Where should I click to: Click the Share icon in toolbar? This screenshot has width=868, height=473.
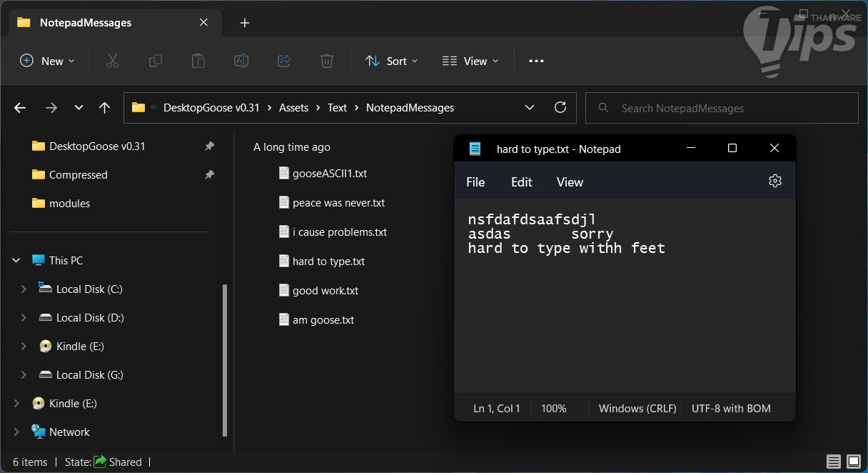click(x=284, y=61)
